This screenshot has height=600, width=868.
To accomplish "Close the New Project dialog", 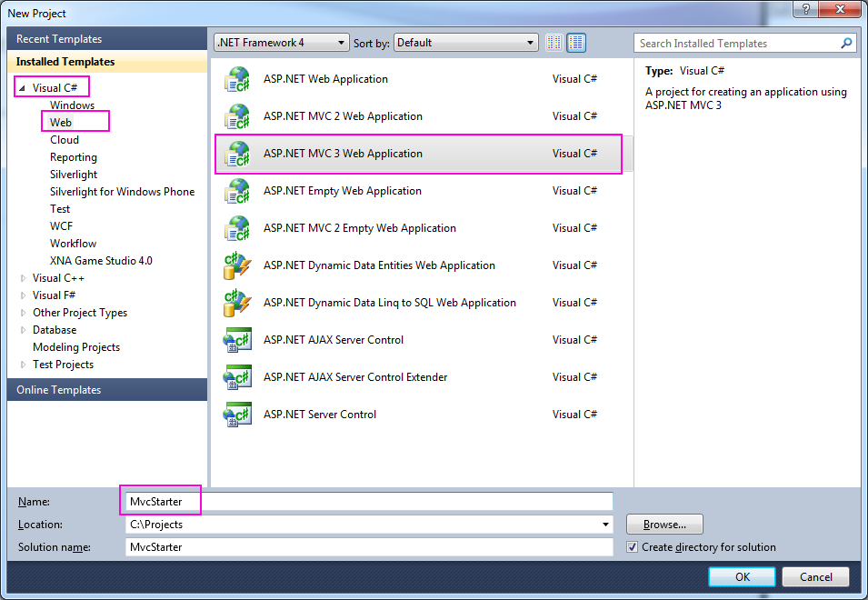I will click(x=840, y=9).
